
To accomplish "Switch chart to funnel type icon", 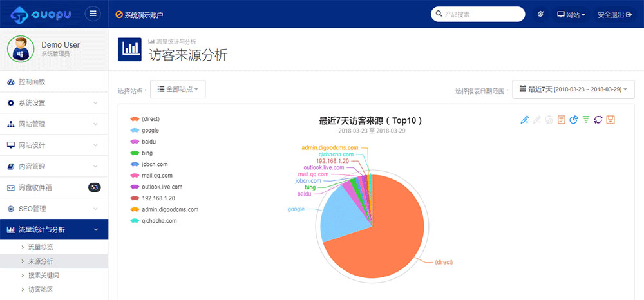I will click(586, 120).
